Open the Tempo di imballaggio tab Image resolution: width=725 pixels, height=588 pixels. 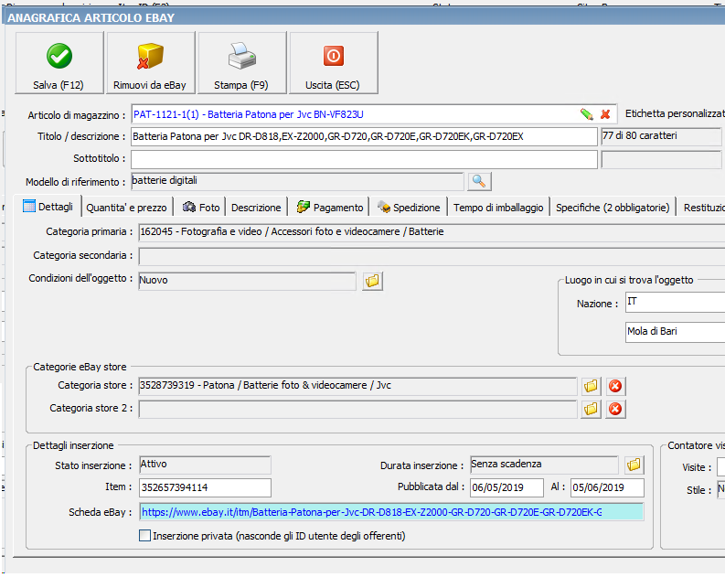point(498,208)
